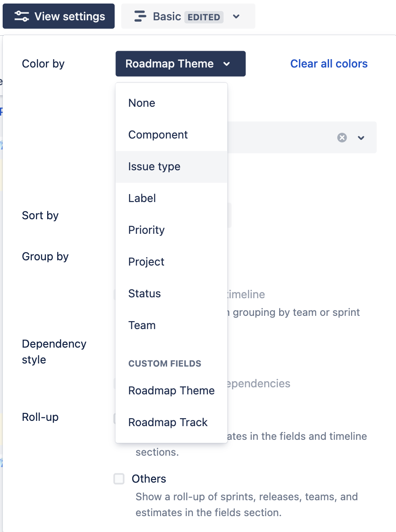396x532 pixels.
Task: Select "Project" from the dropdown list
Action: pyautogui.click(x=146, y=262)
